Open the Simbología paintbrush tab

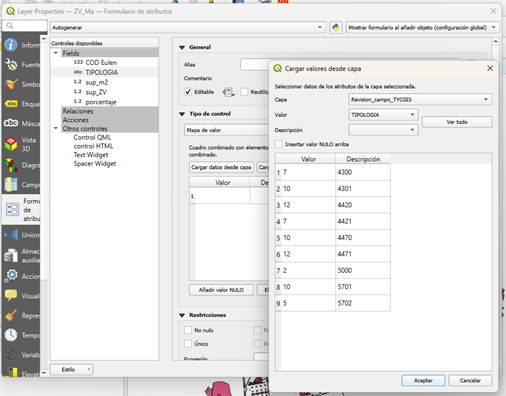coord(11,84)
